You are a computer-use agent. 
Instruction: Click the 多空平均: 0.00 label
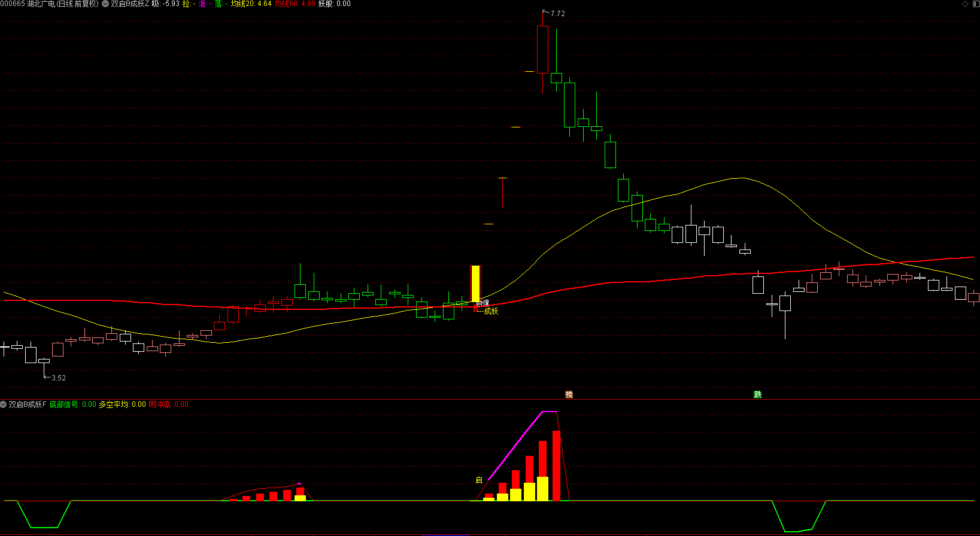pos(122,404)
